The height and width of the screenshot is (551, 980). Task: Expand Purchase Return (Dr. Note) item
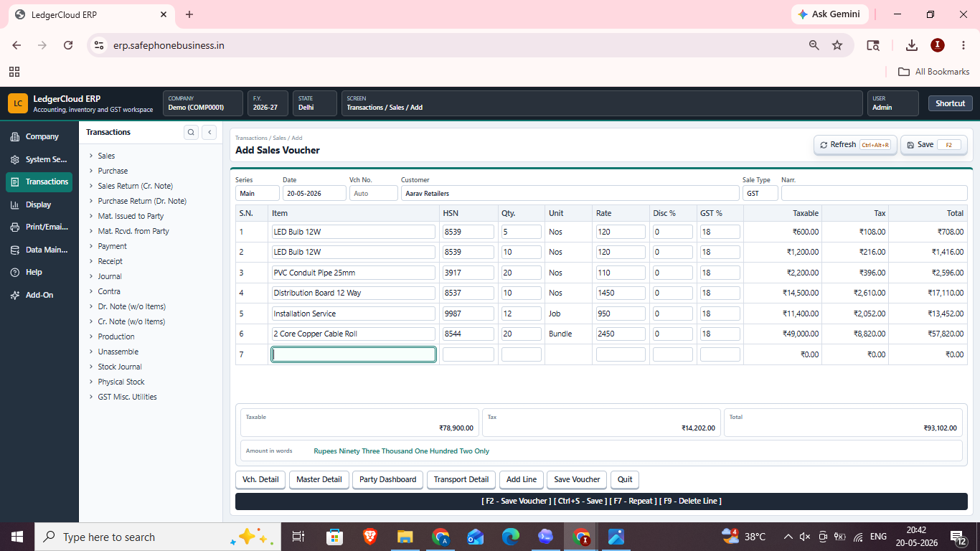click(91, 201)
